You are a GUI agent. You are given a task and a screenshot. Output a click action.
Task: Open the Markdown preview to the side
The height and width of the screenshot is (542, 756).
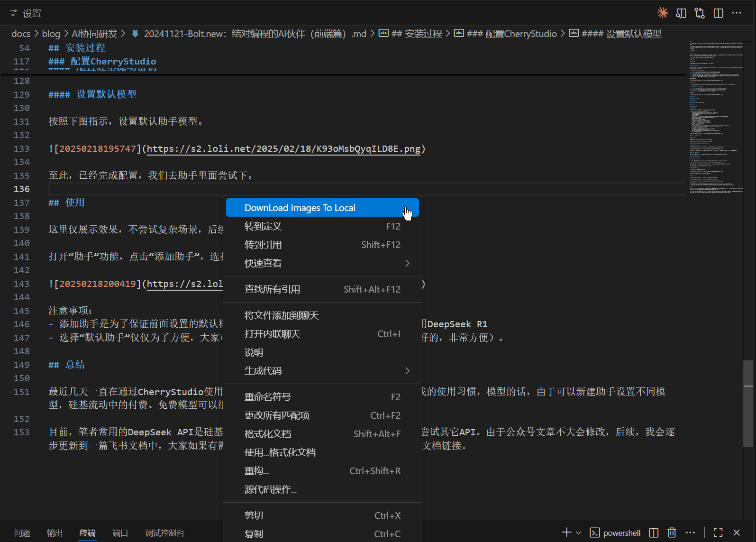[x=681, y=13]
